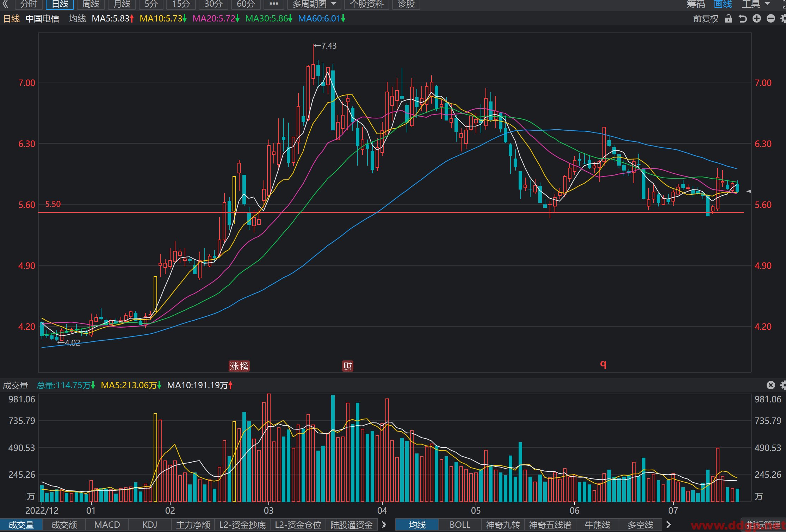Zoom out with the minus circle icon

click(771, 19)
